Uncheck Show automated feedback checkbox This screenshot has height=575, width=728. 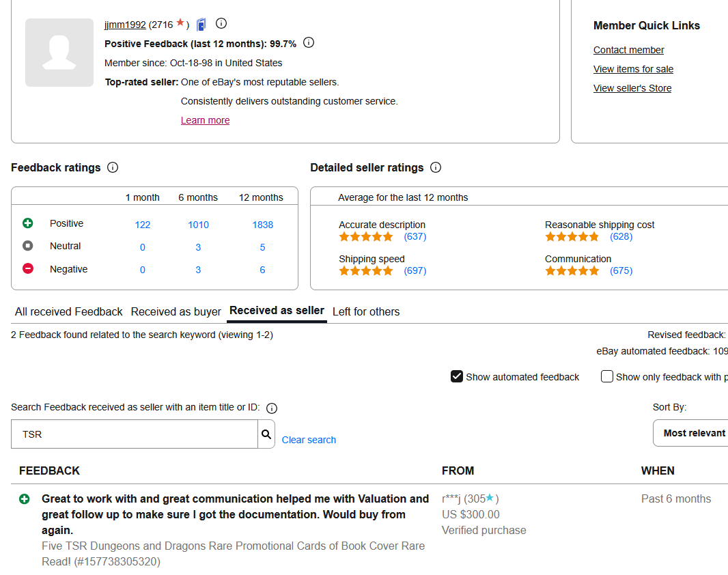(x=457, y=376)
